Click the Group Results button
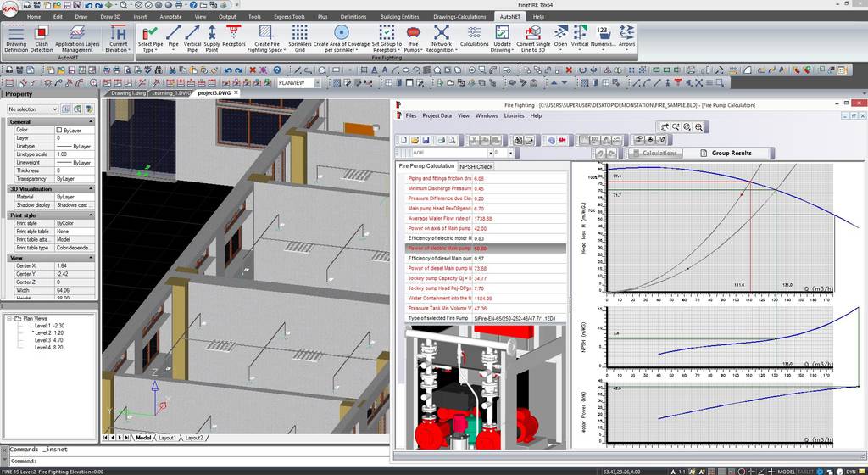 click(731, 153)
